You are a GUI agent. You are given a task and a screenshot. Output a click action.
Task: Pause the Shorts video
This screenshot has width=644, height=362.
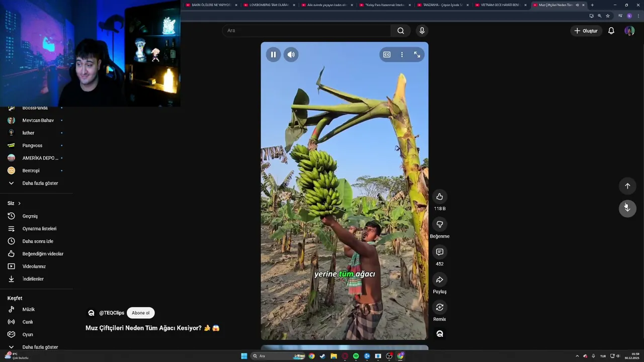click(273, 55)
